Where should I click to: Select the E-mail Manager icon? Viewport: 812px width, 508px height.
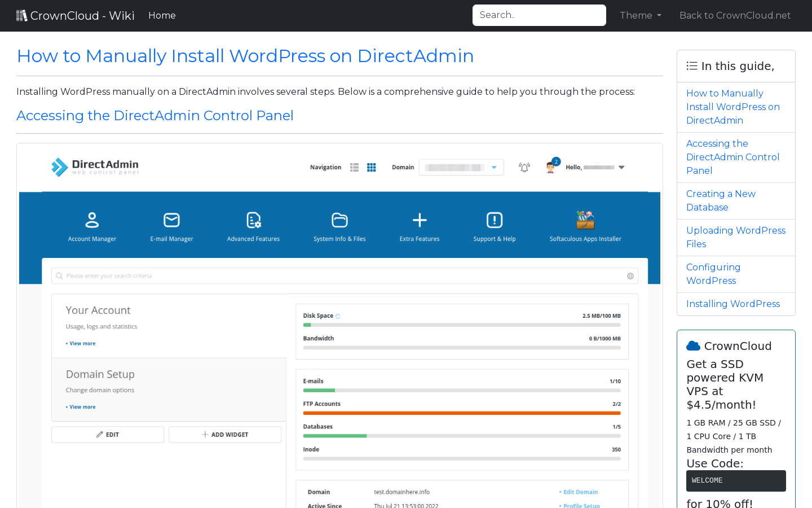(171, 225)
